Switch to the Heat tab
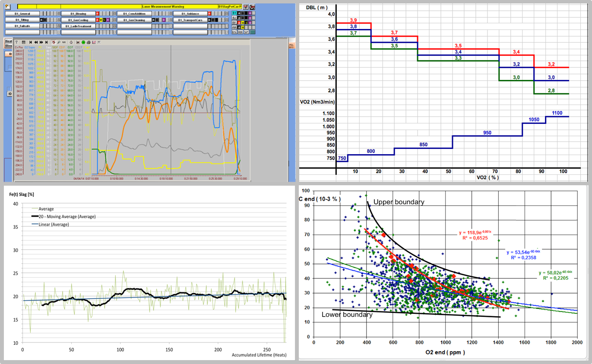Screen dimensions: 592x364 coord(9,41)
